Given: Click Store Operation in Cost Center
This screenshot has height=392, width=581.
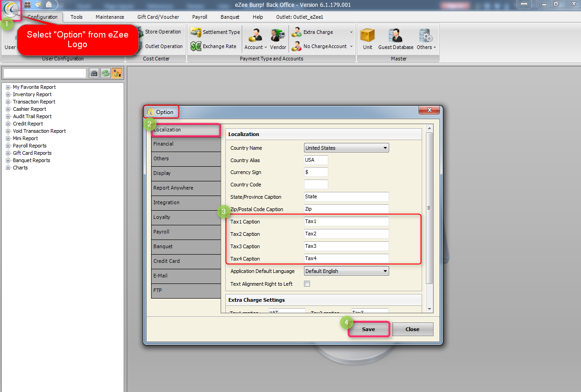Looking at the screenshot, I should click(163, 32).
